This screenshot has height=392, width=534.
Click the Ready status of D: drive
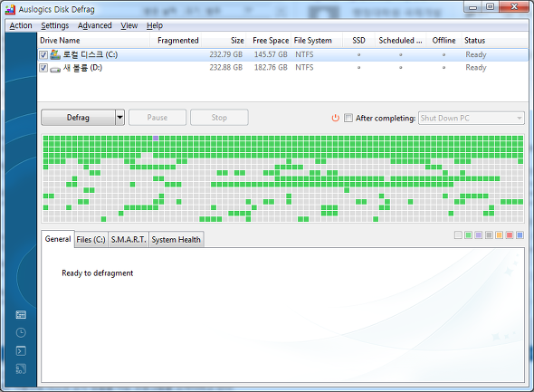(476, 68)
